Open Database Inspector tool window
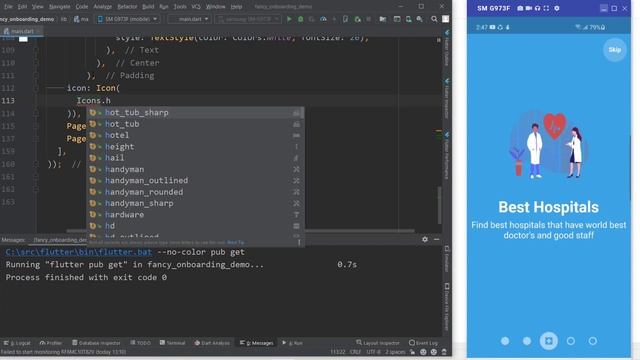 tap(96, 343)
